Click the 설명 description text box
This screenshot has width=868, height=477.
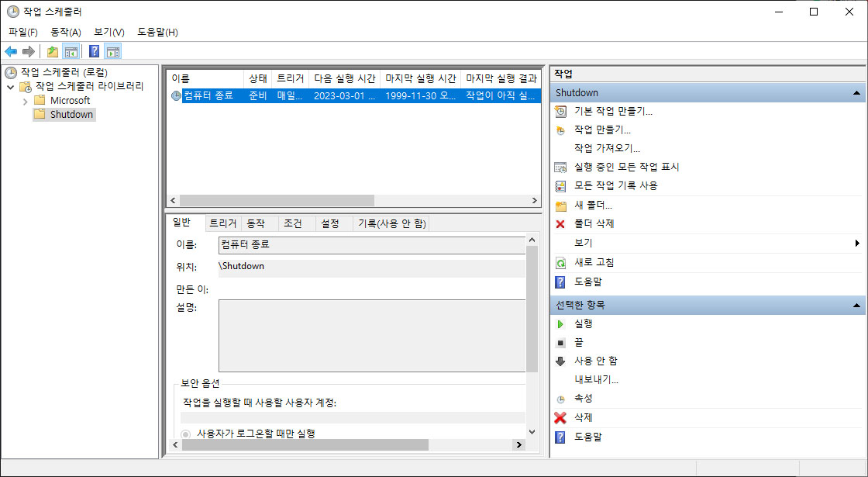click(x=372, y=336)
